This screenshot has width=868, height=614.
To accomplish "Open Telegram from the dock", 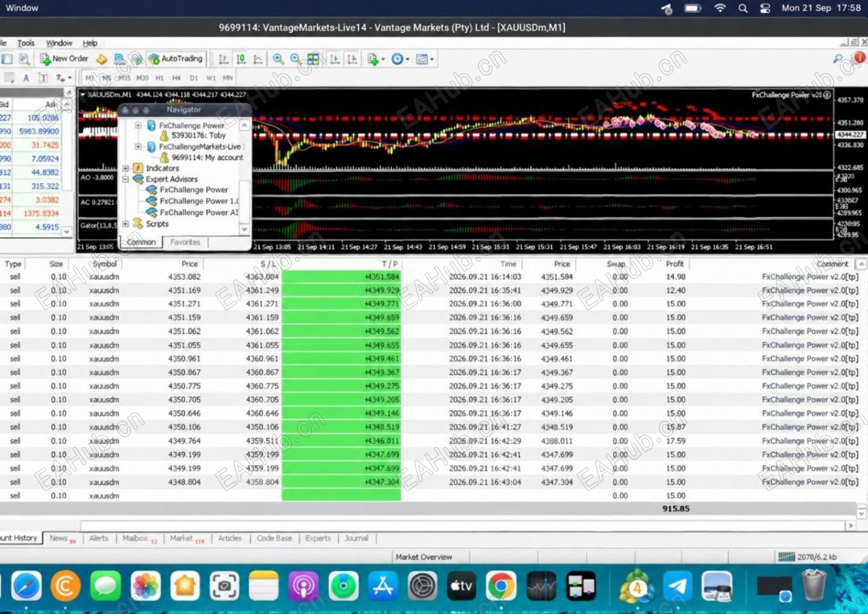I will [x=678, y=586].
